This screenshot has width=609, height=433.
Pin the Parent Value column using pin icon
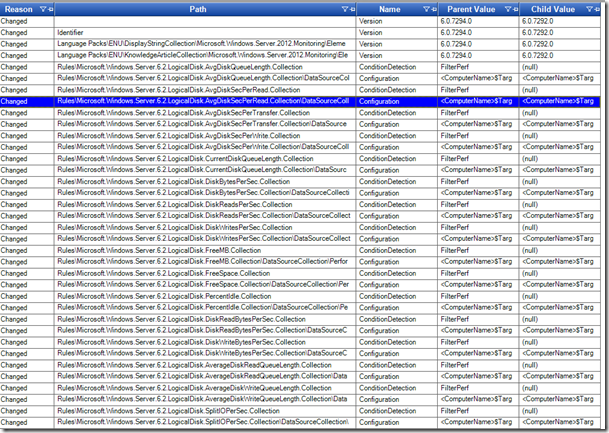(515, 9)
